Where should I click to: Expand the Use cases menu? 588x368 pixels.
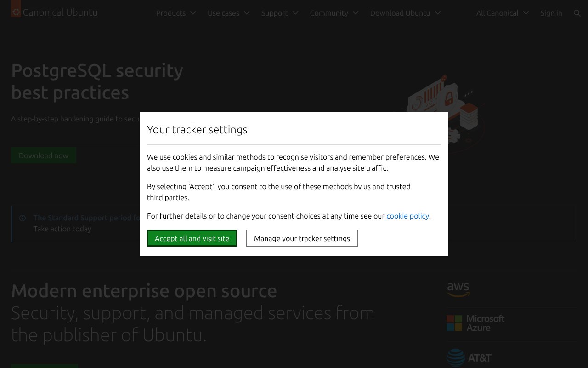point(228,13)
